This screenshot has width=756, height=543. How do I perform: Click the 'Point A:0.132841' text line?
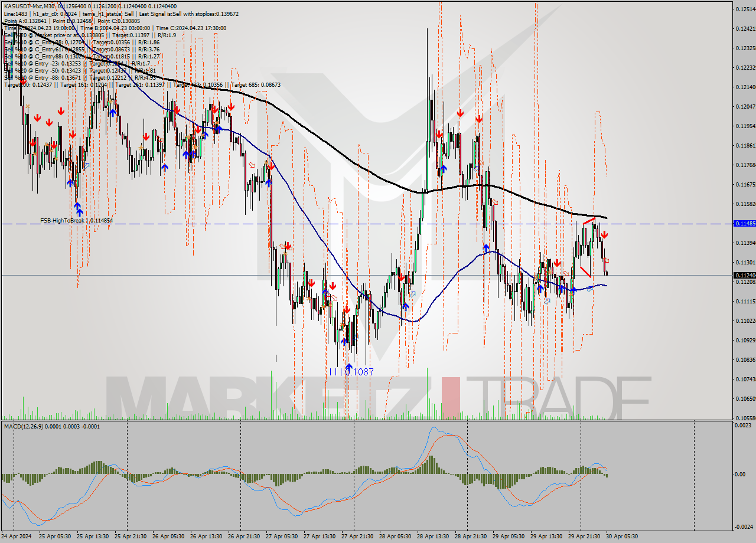(25, 21)
